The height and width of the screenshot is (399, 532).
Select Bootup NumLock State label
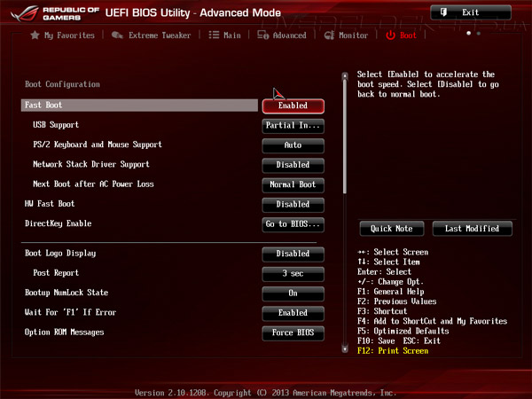click(x=66, y=293)
